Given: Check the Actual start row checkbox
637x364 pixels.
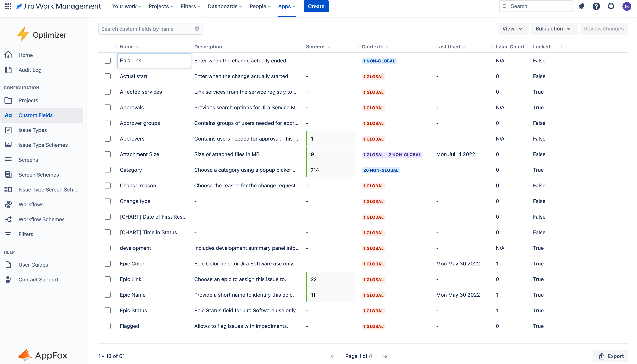Looking at the screenshot, I should [x=108, y=76].
